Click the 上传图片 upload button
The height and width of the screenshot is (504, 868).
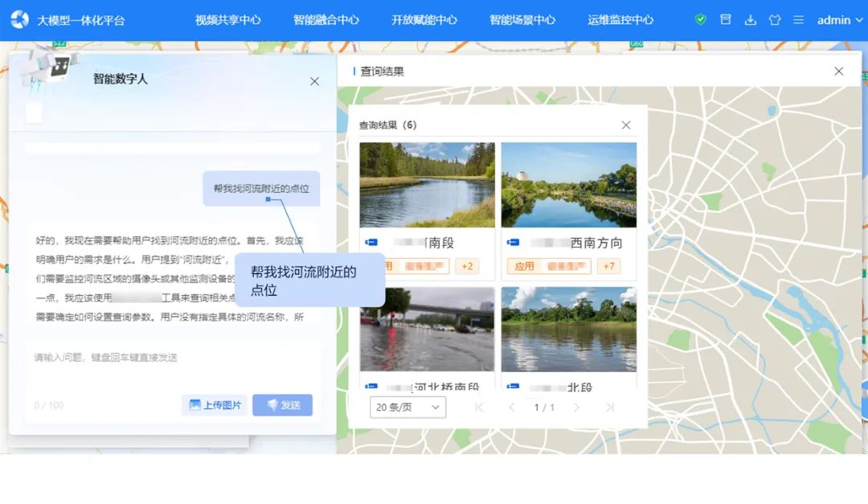pyautogui.click(x=215, y=405)
